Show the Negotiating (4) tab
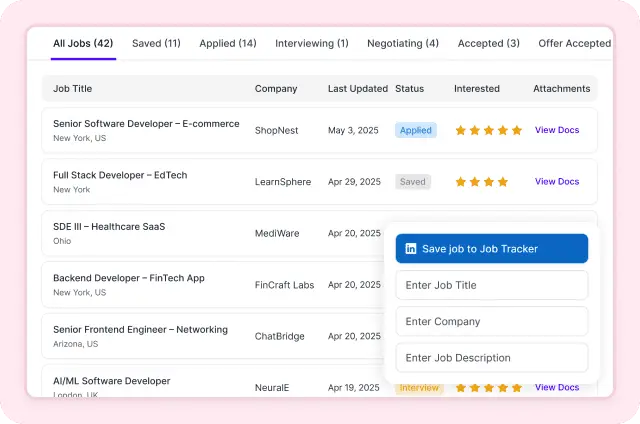This screenshot has width=640, height=424. pyautogui.click(x=403, y=43)
